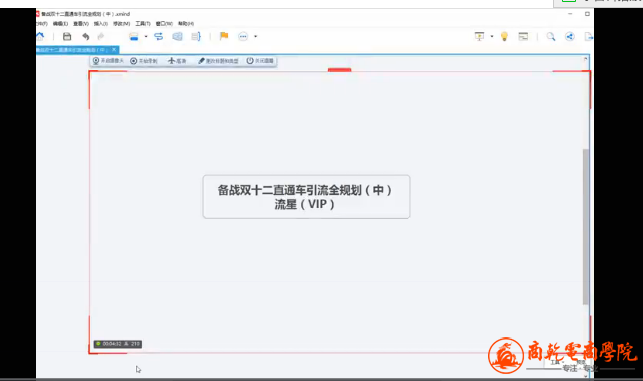Open the 编辑(E) menu

click(60, 24)
